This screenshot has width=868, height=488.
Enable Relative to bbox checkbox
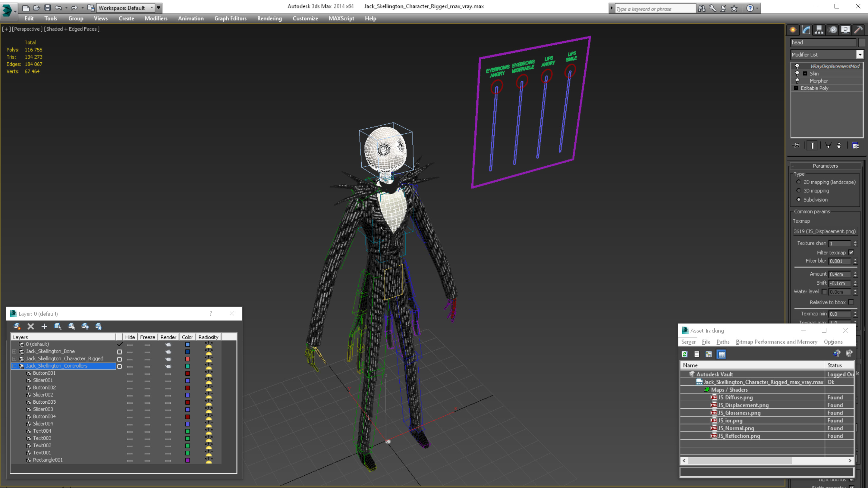(x=851, y=302)
